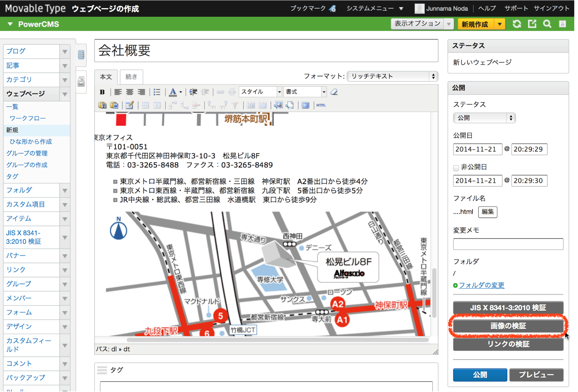Click the 編集 button next to file name

488,212
